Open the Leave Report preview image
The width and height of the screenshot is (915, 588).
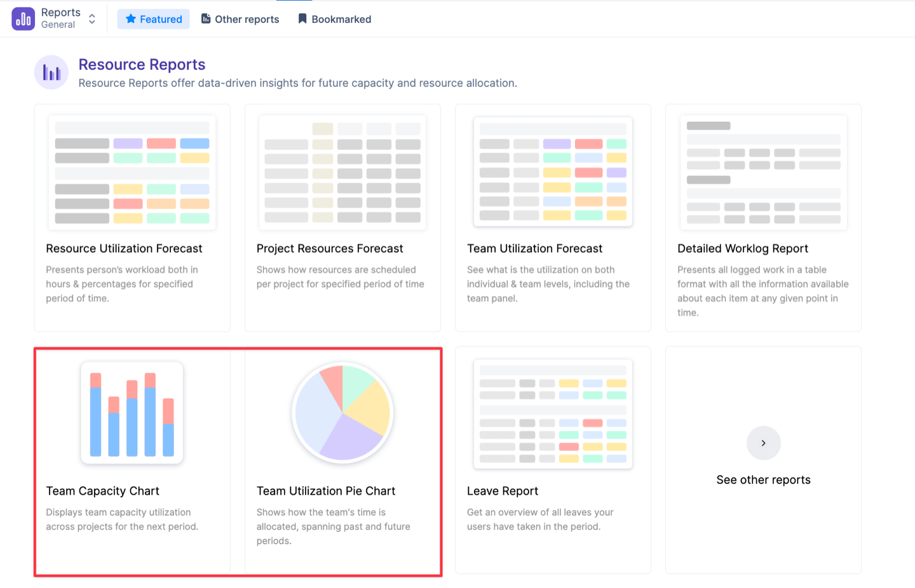tap(553, 414)
